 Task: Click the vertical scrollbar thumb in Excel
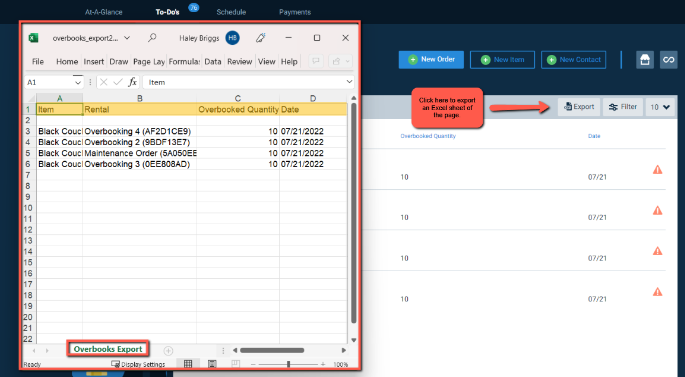(353, 213)
